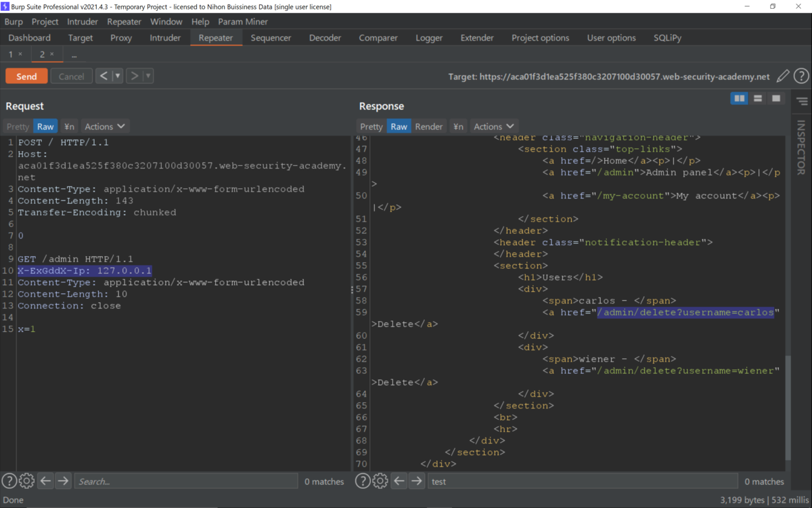The width and height of the screenshot is (812, 508).
Task: Open the Intruder menu
Action: click(83, 22)
